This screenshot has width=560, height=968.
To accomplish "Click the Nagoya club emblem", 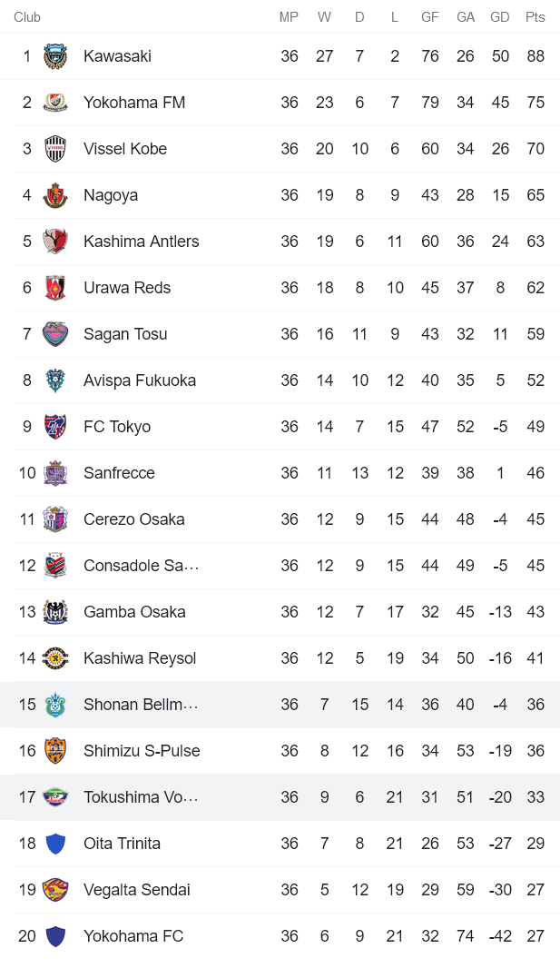I will (56, 194).
